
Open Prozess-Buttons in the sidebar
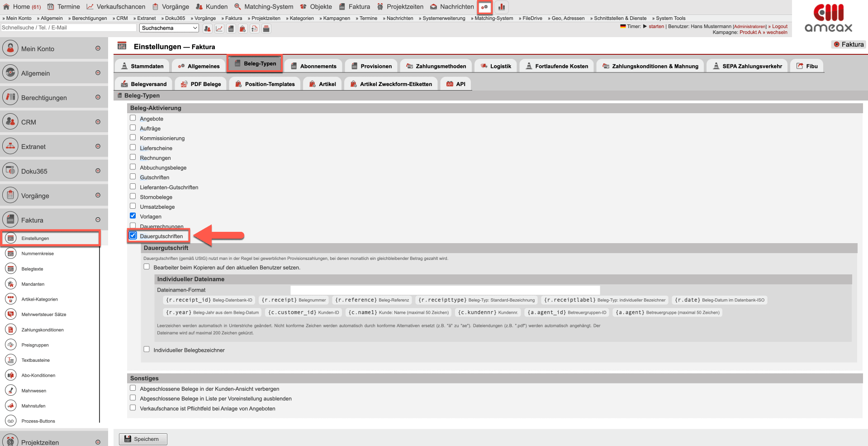click(38, 421)
